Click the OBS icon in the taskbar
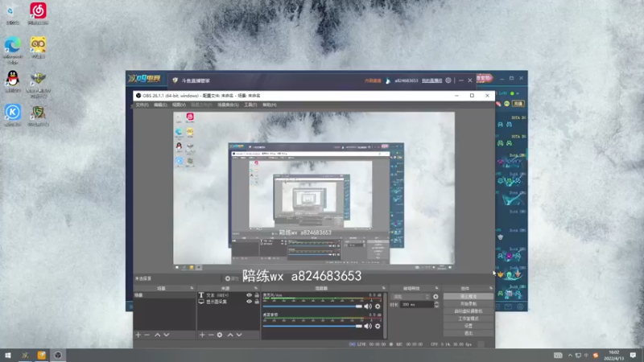Screen dimensions: 644x362 [x=58, y=356]
